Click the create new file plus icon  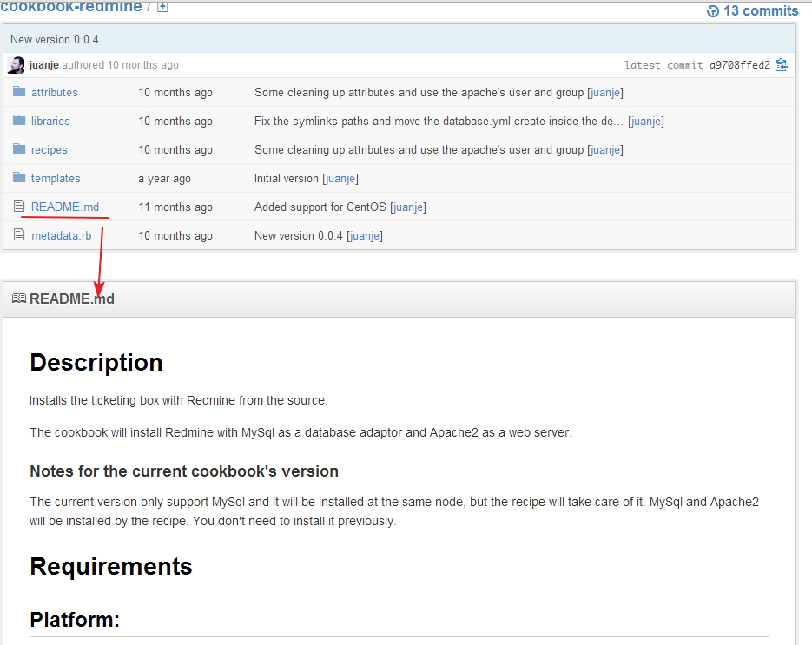pyautogui.click(x=162, y=7)
